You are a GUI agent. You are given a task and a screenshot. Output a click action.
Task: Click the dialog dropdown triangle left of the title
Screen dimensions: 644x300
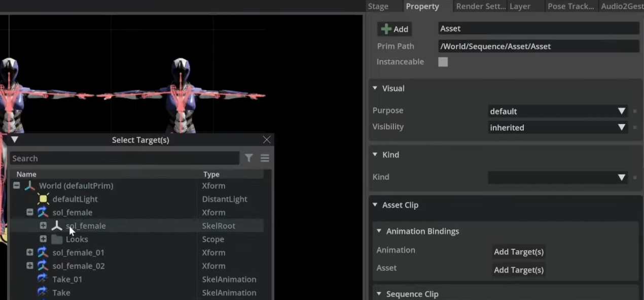14,140
